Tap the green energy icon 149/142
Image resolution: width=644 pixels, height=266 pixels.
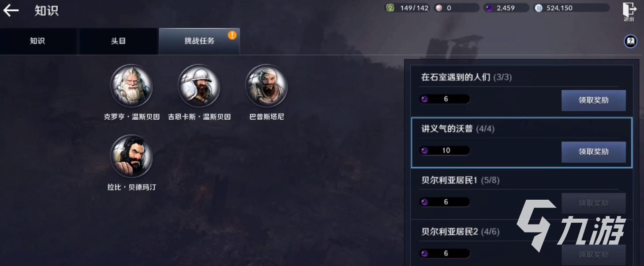pyautogui.click(x=390, y=8)
